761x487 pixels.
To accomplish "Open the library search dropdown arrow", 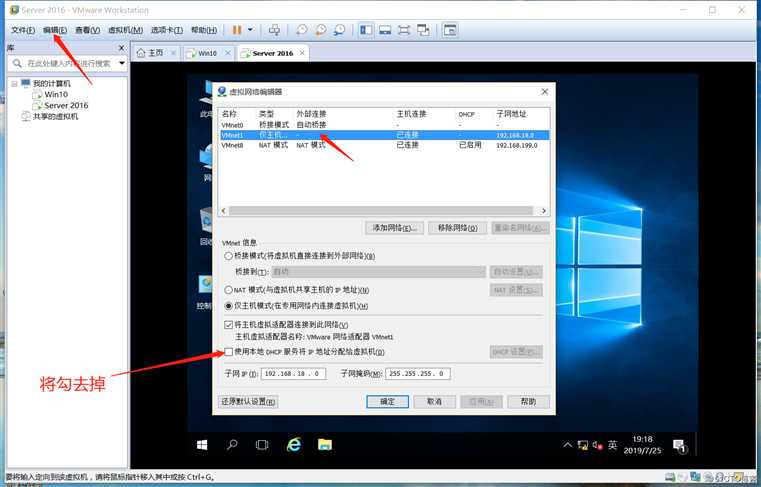I will [121, 64].
